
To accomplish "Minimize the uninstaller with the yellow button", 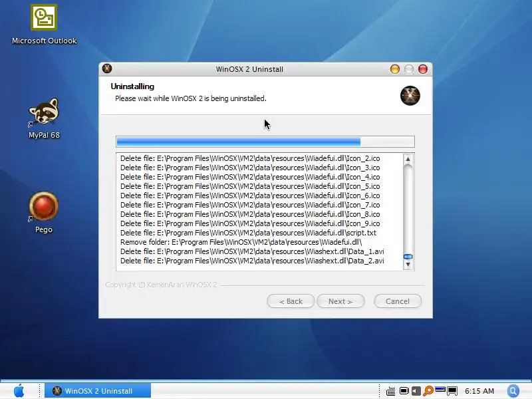I will point(395,69).
